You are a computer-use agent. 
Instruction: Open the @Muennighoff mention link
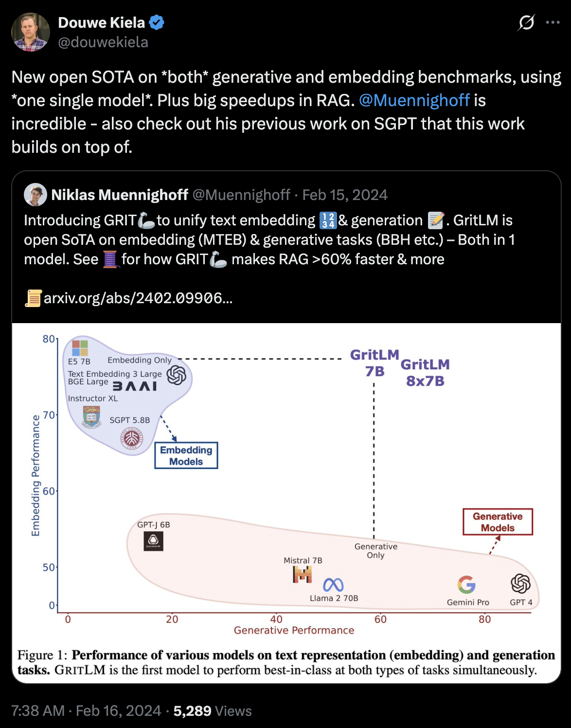414,100
